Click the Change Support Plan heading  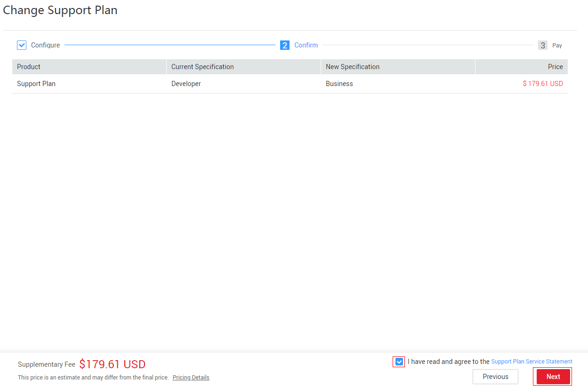point(60,10)
